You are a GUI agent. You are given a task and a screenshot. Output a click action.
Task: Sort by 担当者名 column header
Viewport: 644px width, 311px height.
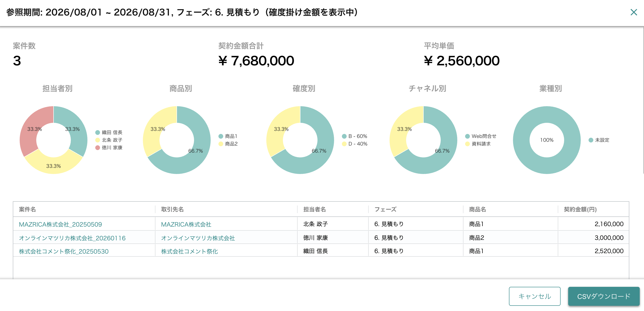tap(314, 209)
